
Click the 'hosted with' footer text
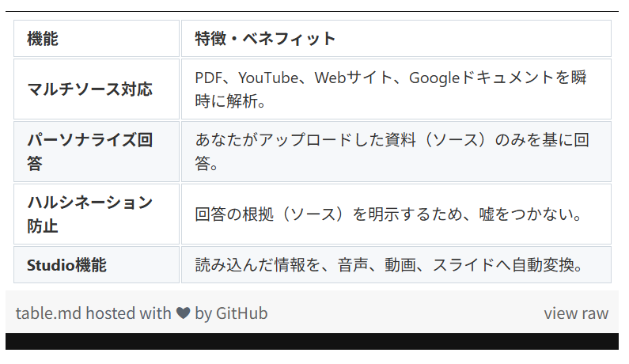click(128, 313)
